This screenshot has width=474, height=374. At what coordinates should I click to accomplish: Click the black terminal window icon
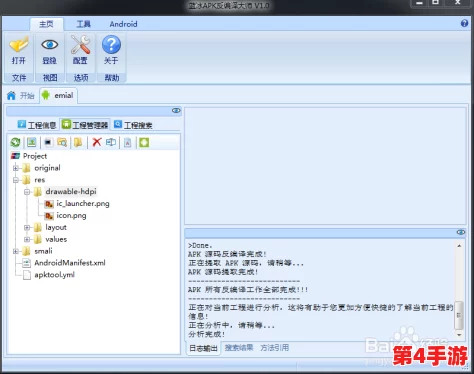(x=48, y=143)
